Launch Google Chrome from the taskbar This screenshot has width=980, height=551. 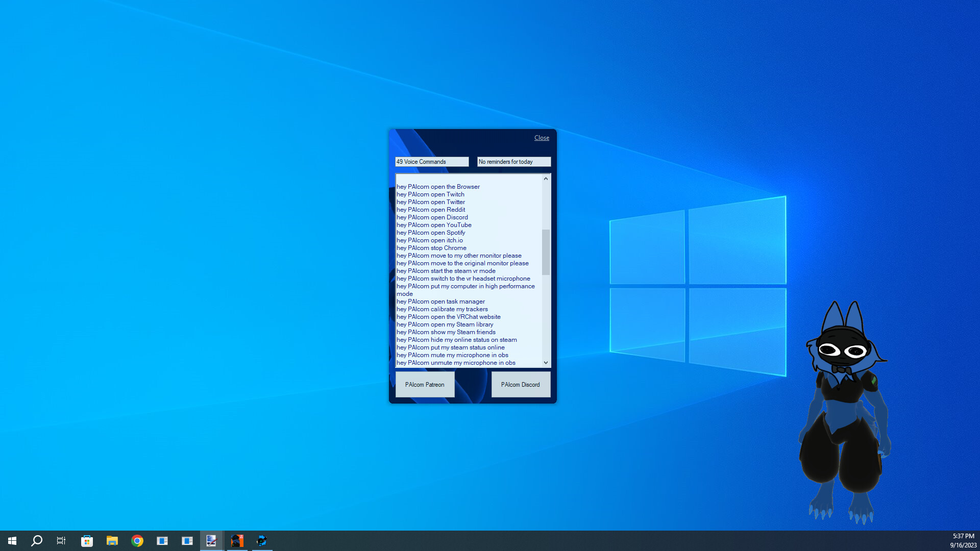137,541
